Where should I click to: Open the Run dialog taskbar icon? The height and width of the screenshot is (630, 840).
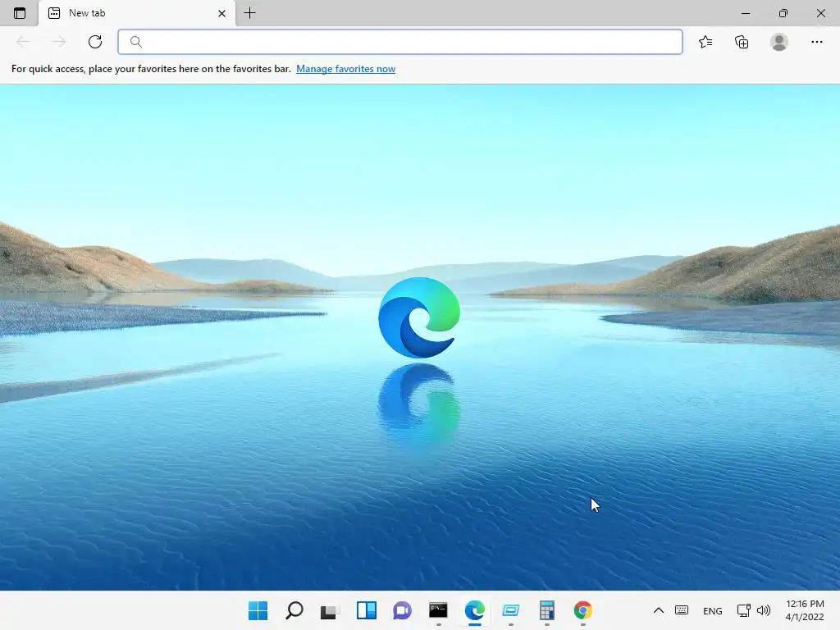(x=510, y=610)
